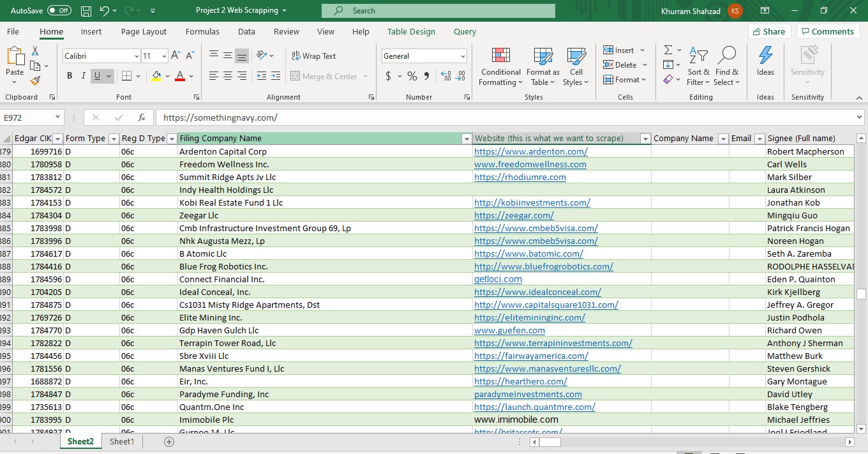Screen dimensions: 868x454
Task: Open the General number format dropdown
Action: click(463, 56)
